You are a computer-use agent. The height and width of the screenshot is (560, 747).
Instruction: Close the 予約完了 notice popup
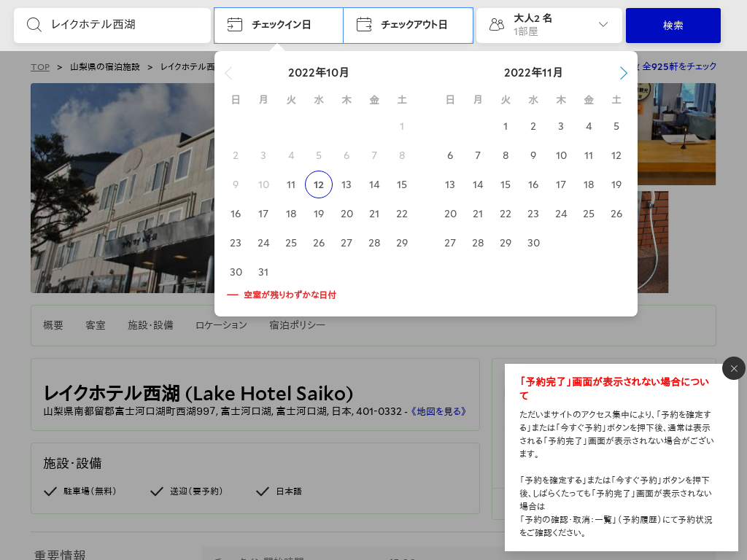click(734, 368)
